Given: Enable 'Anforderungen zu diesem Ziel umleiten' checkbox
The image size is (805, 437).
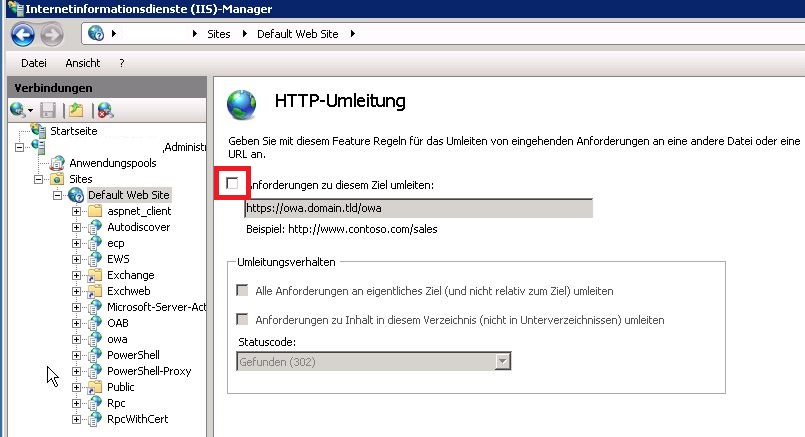Looking at the screenshot, I should 233,184.
